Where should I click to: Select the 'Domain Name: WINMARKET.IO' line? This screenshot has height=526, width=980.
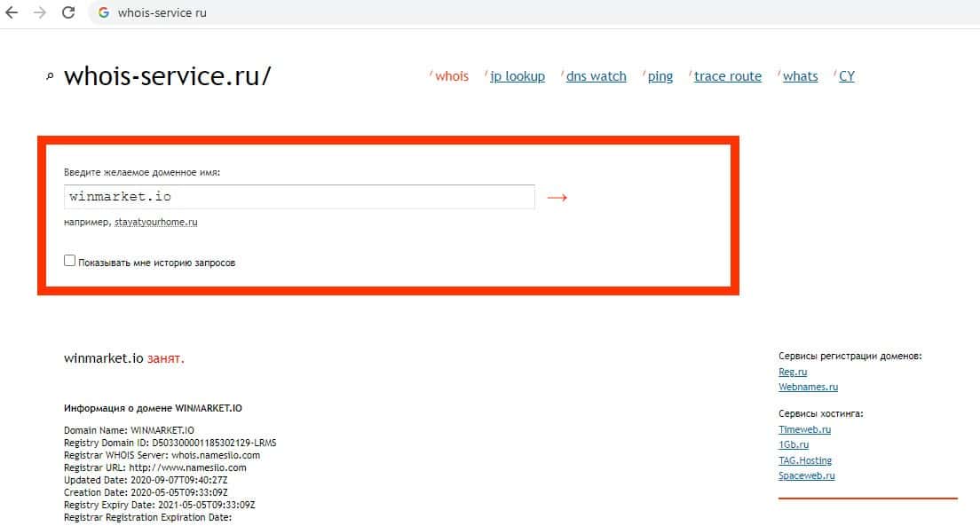click(x=129, y=430)
